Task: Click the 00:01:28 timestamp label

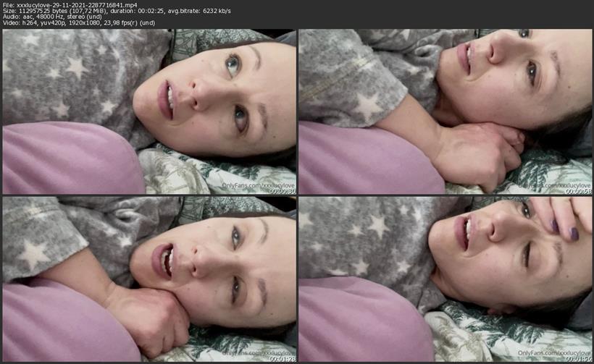Action: pyautogui.click(x=281, y=357)
